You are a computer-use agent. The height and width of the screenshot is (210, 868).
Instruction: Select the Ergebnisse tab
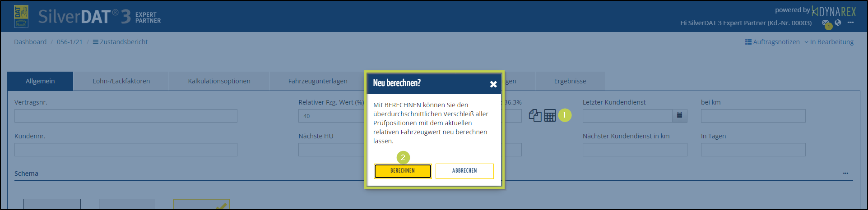pyautogui.click(x=570, y=81)
